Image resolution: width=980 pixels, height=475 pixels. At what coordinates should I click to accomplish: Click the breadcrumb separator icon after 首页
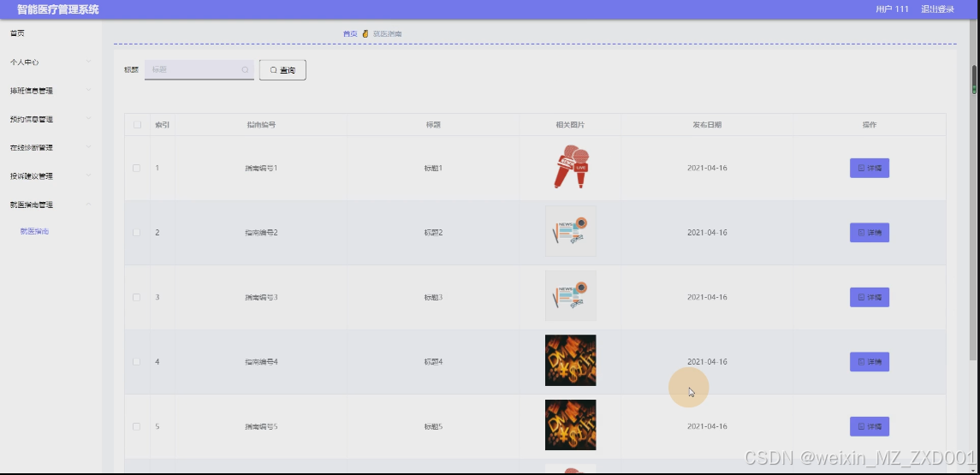pos(365,33)
